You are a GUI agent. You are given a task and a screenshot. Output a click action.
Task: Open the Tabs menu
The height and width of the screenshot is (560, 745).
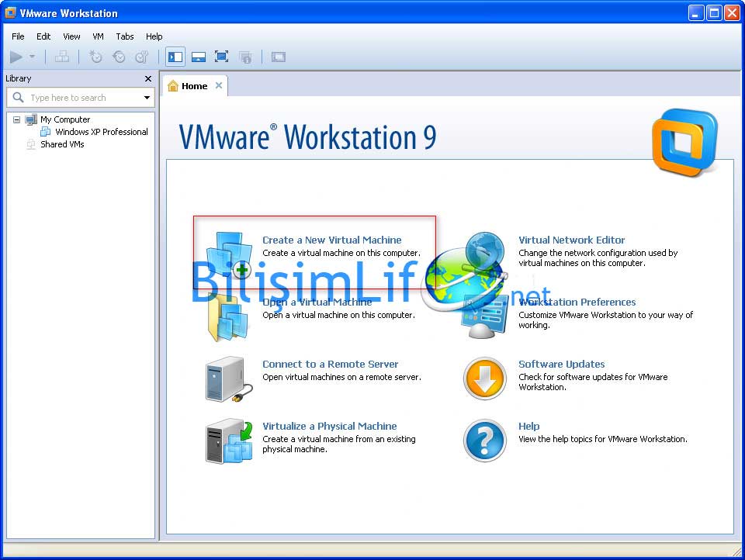tap(125, 36)
